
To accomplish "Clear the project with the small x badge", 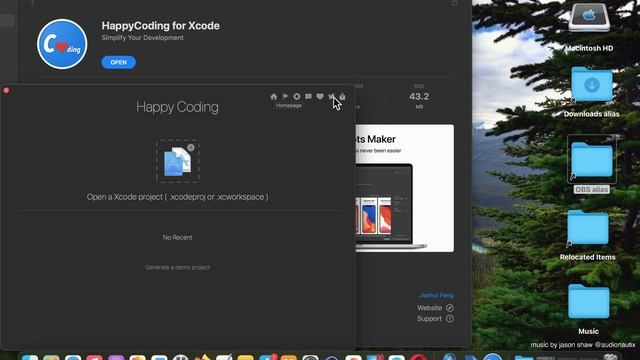I will coord(191,148).
